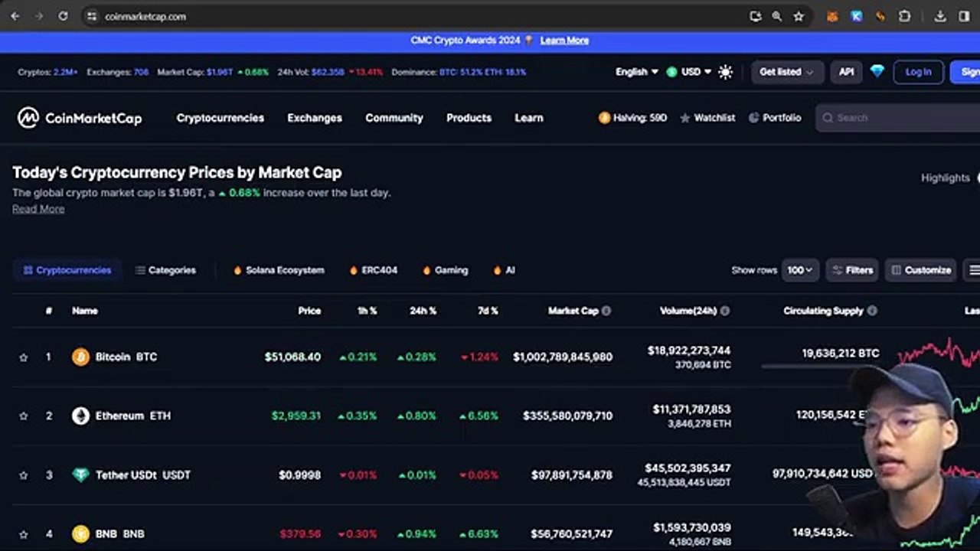
Task: Click the Exchanges: 708 stat link
Action: click(x=118, y=72)
